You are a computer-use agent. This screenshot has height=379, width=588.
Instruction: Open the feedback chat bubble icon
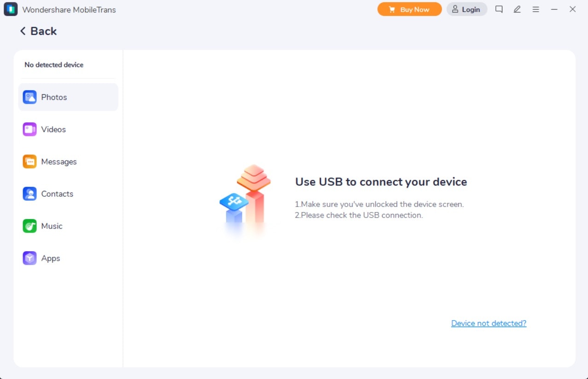pos(499,9)
